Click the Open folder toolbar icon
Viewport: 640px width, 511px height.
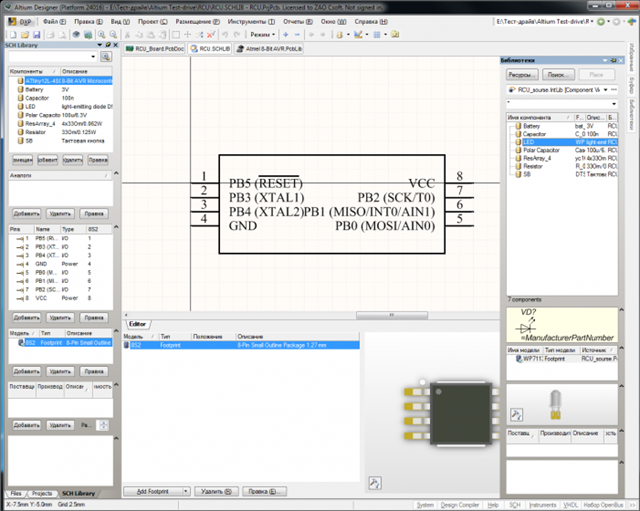point(25,35)
